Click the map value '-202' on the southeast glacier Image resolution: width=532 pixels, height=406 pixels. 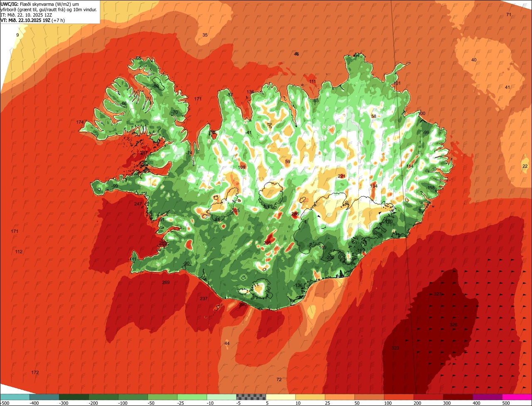[x=330, y=257]
